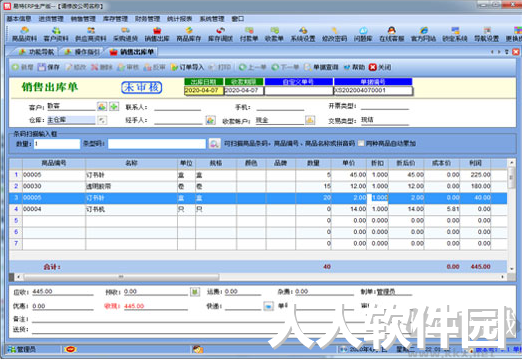Switch to 功能导航 tab
This screenshot has width=522, height=360.
coord(37,52)
